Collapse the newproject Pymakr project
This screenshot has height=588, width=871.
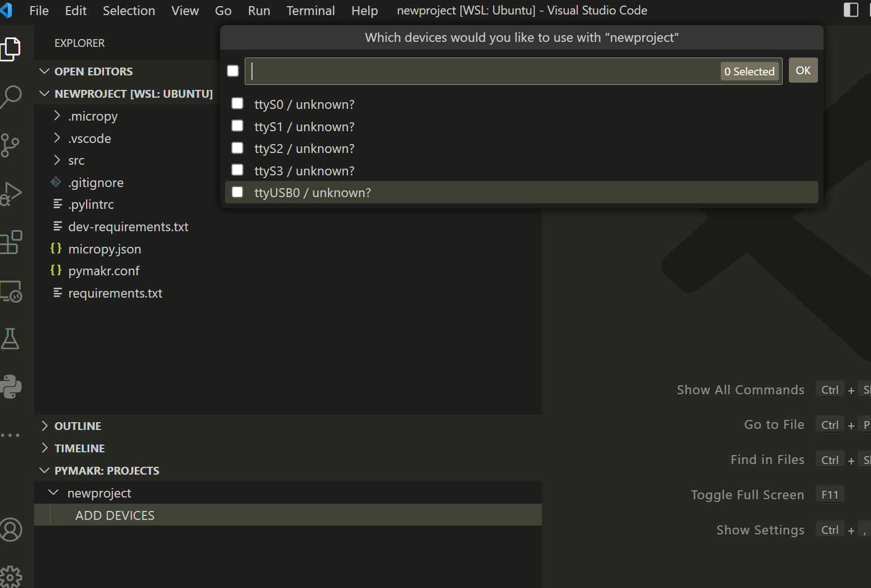point(54,493)
